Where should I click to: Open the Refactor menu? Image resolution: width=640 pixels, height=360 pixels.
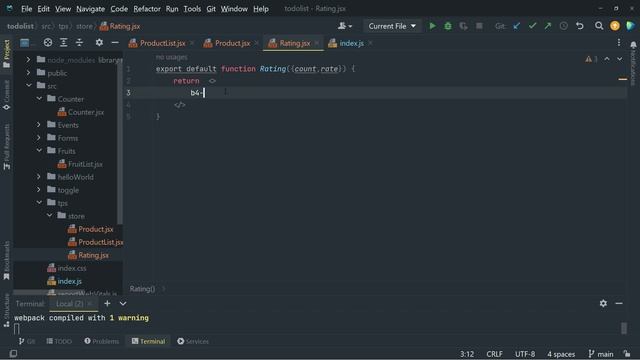pos(147,9)
